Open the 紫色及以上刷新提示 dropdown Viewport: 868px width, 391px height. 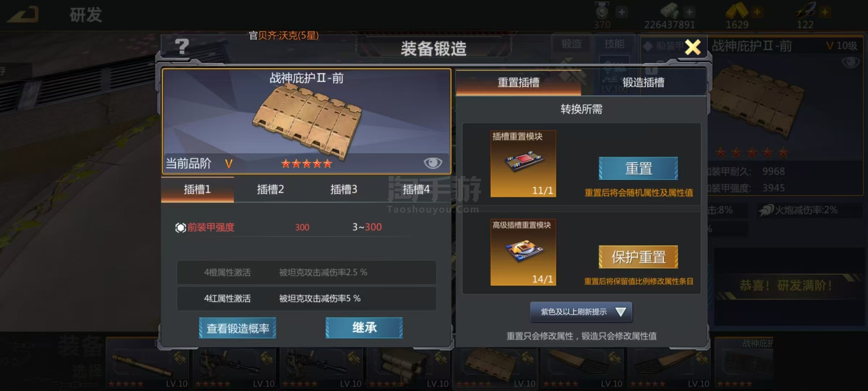(581, 312)
